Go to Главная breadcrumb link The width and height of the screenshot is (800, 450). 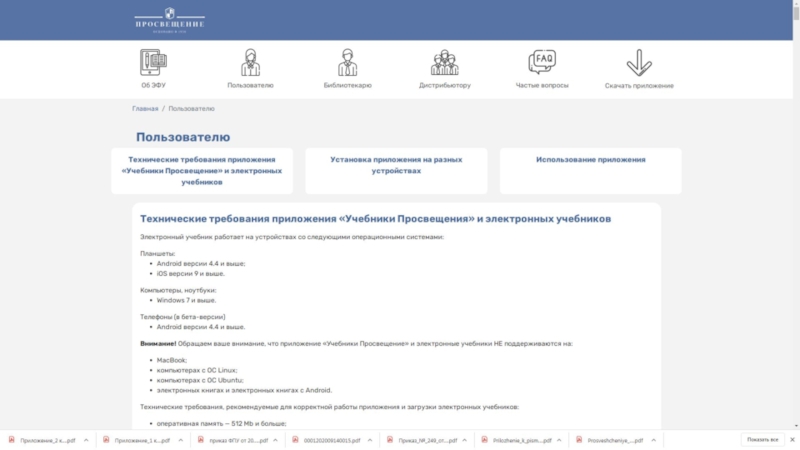[145, 109]
